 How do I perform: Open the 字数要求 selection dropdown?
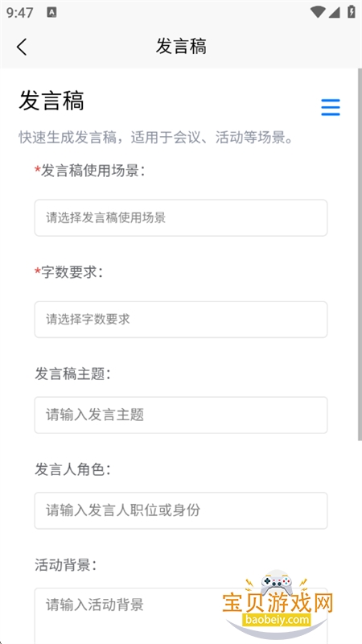click(180, 320)
